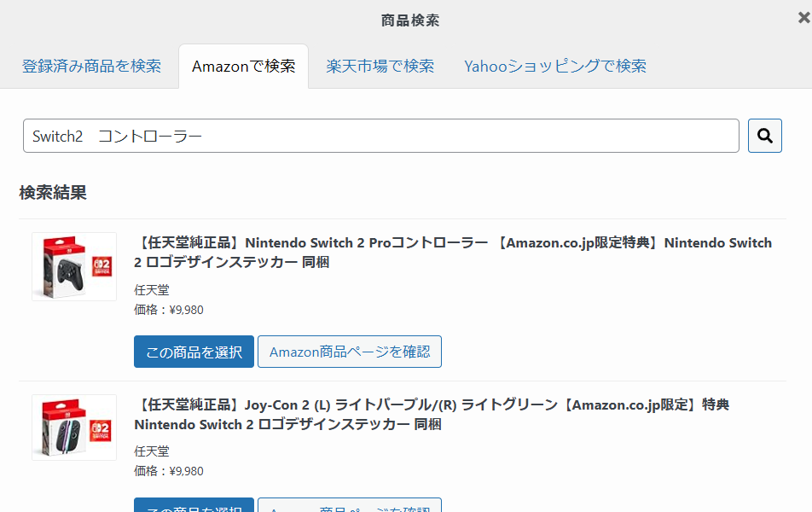Open Amazon商品ページを確認 for the Joy-Con 2

[349, 507]
